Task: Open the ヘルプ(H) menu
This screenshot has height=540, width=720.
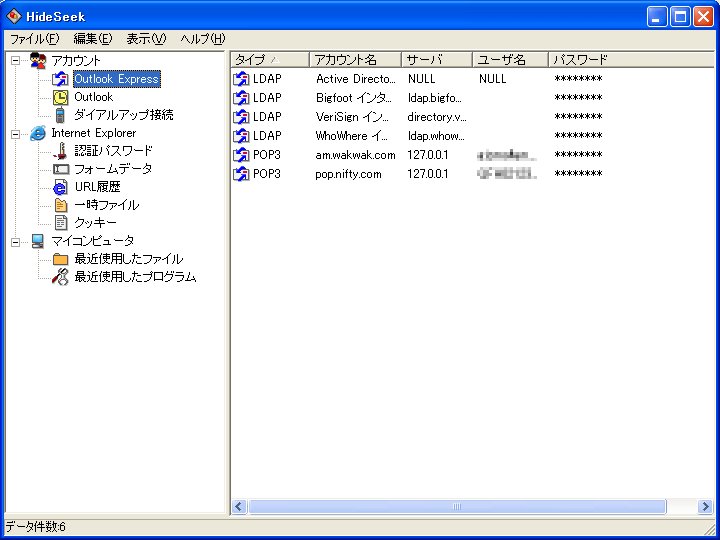Action: [202, 39]
